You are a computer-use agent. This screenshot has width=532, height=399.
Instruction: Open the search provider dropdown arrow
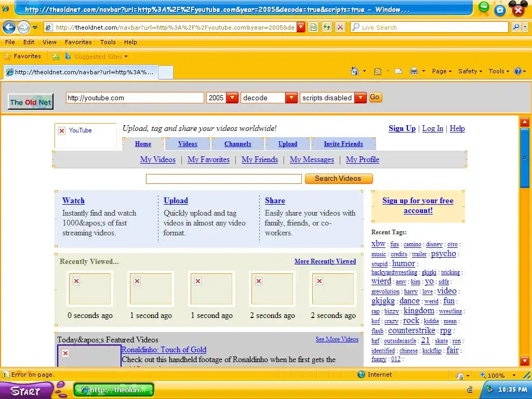525,27
